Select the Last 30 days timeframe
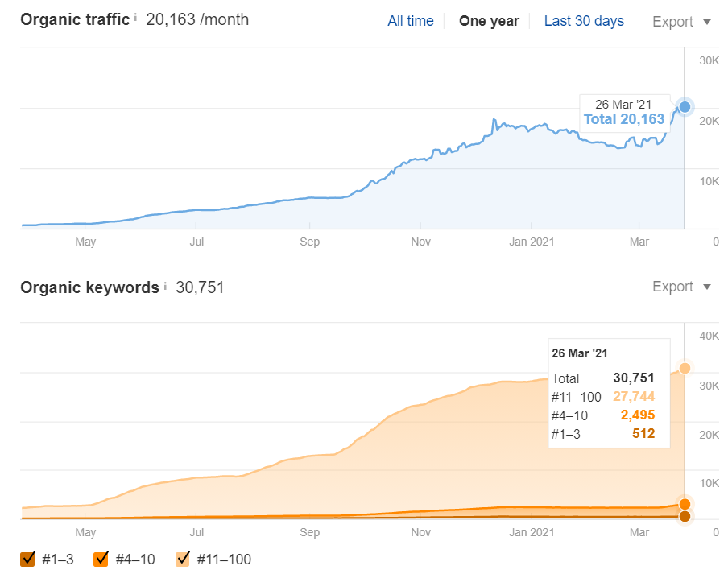728x574 pixels. coord(584,22)
